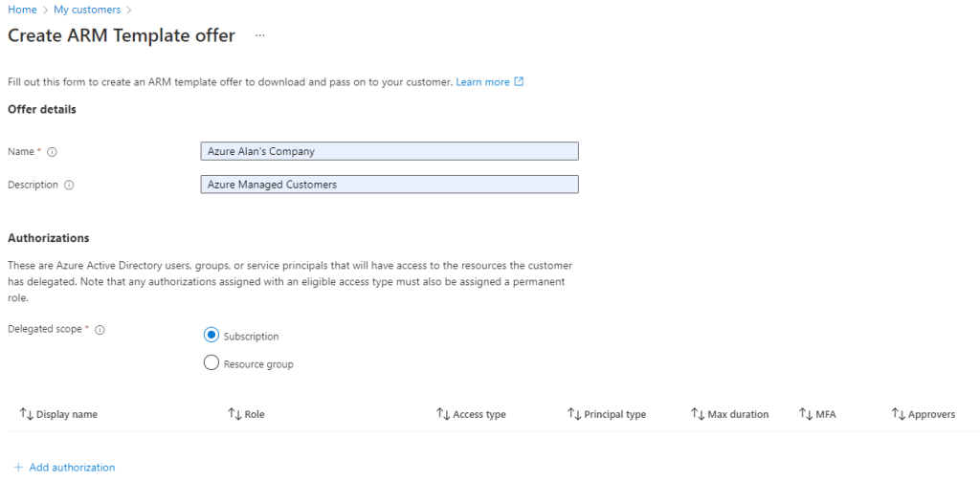Open the Learn more link
The image size is (980, 481).
[482, 82]
